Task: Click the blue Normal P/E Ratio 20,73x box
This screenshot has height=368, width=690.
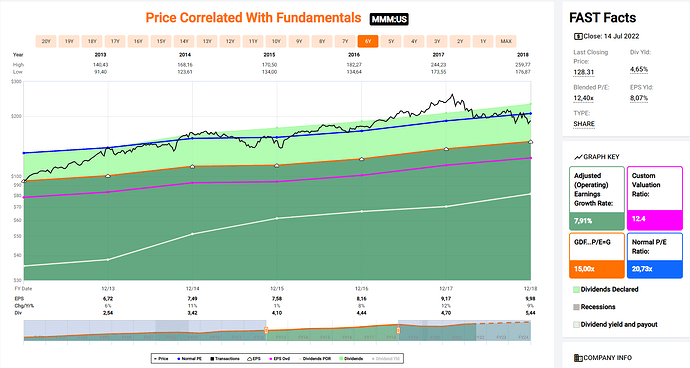Action: click(x=654, y=256)
